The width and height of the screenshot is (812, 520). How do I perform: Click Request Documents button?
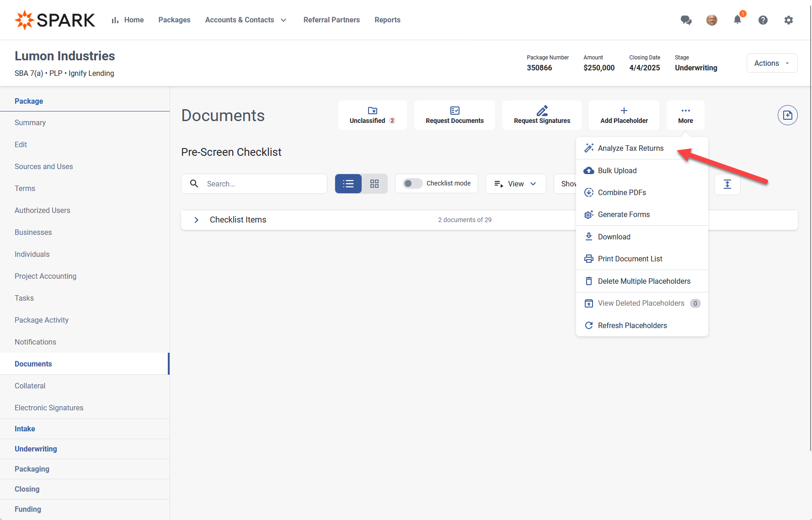[454, 115]
